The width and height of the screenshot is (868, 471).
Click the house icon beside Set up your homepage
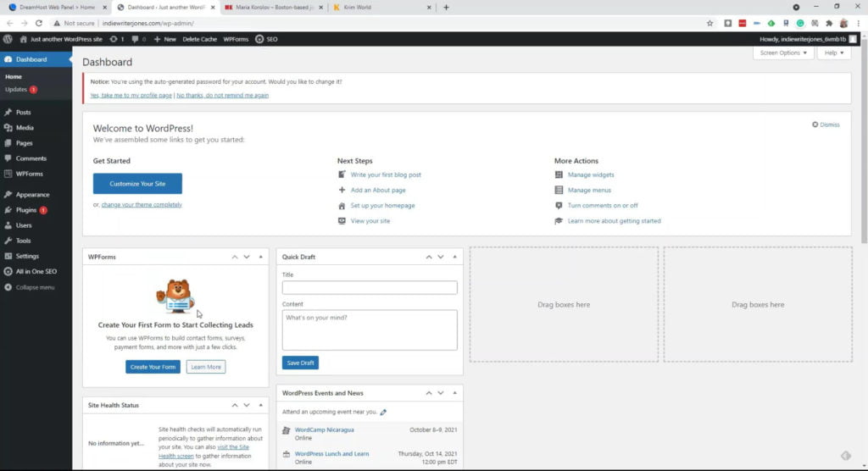coord(342,205)
